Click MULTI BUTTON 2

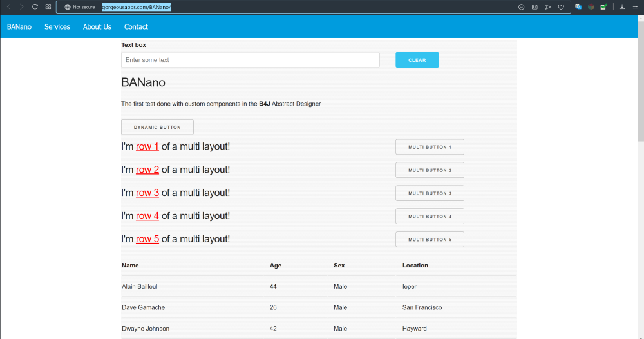point(430,170)
